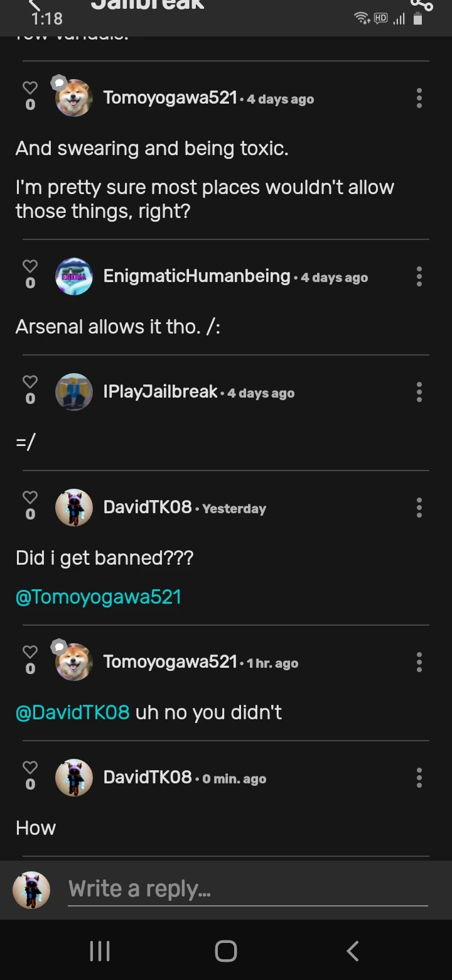Open IPlayJailbreak's avatar

tap(74, 392)
